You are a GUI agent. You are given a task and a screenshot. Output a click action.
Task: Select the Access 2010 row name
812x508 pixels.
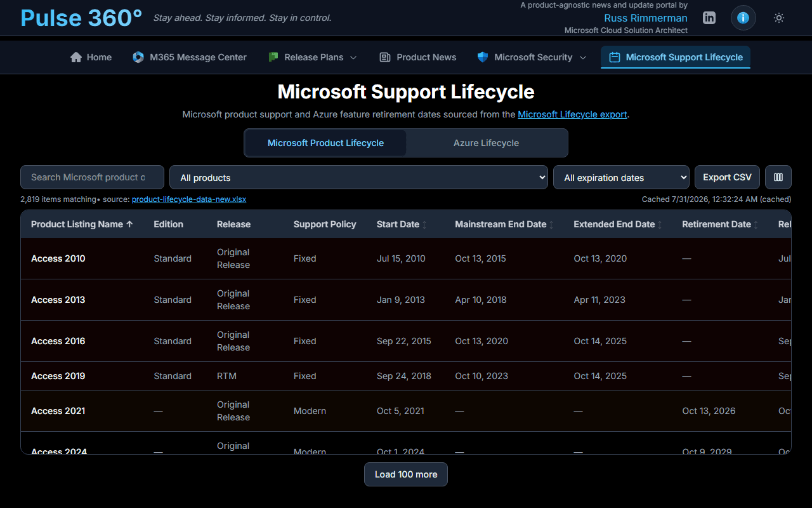[x=58, y=258]
